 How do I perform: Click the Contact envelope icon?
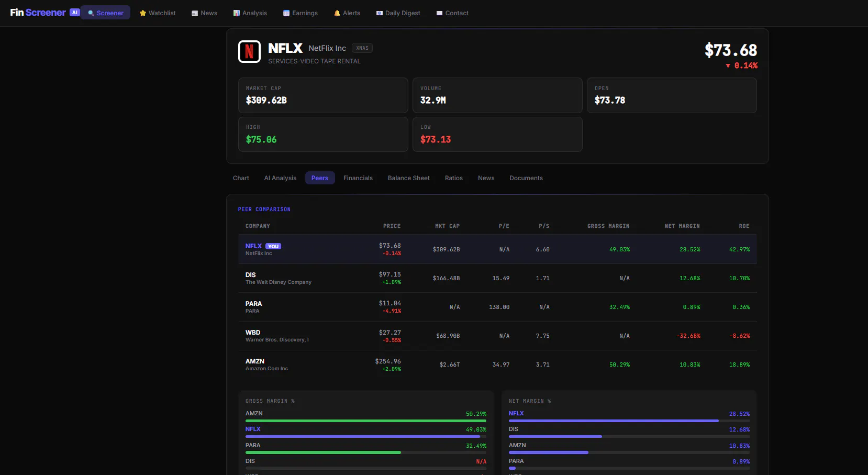coord(440,13)
